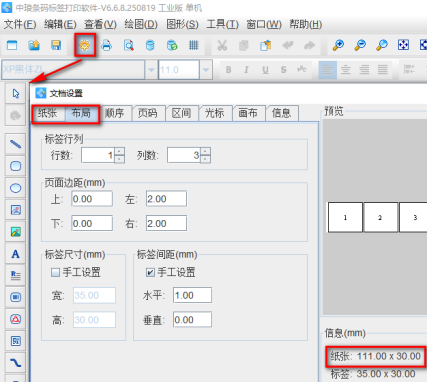The width and height of the screenshot is (428, 382).
Task: Open the 帮助(H) menu
Action: (306, 24)
